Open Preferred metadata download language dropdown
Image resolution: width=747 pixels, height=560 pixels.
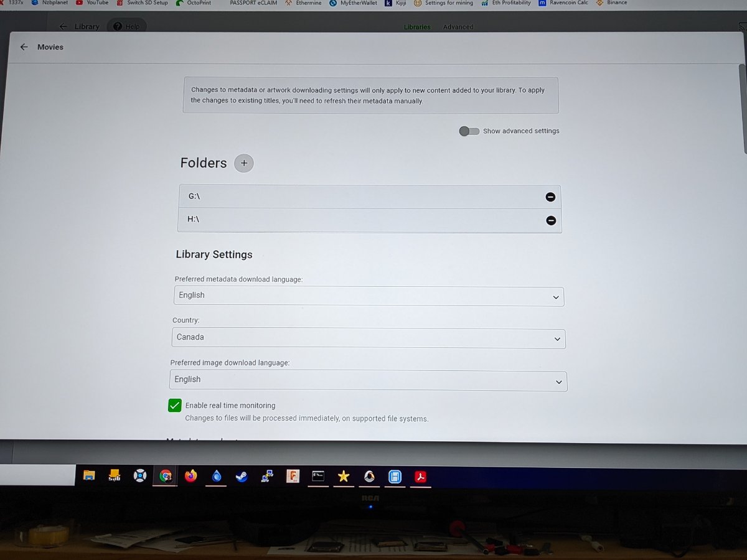369,296
